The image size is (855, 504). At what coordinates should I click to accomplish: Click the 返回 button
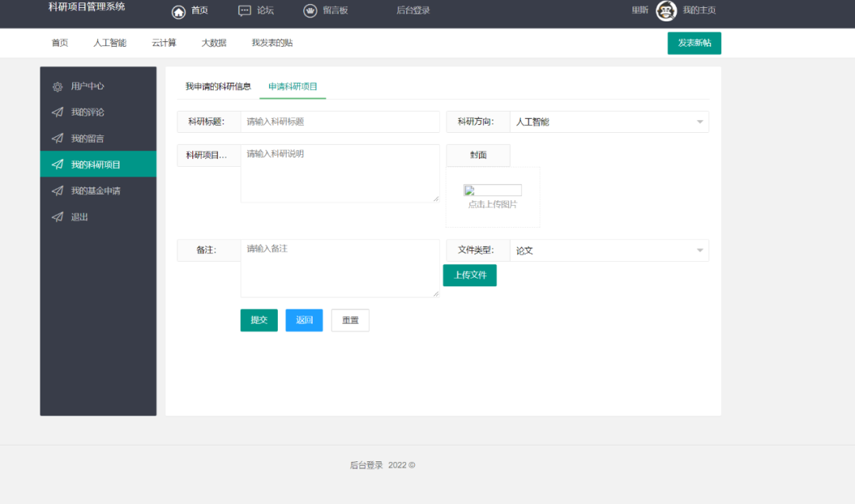tap(304, 320)
